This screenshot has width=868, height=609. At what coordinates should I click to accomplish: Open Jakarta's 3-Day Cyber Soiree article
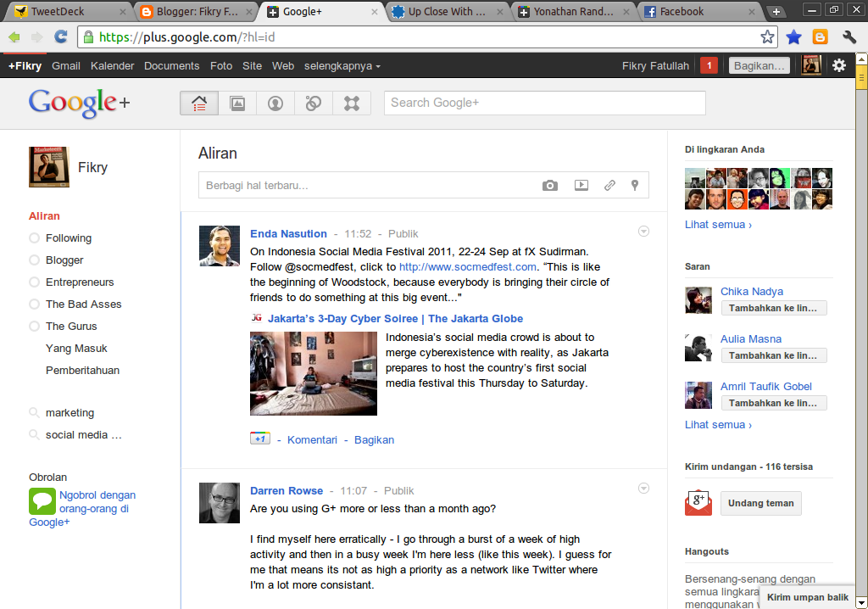[x=395, y=319]
